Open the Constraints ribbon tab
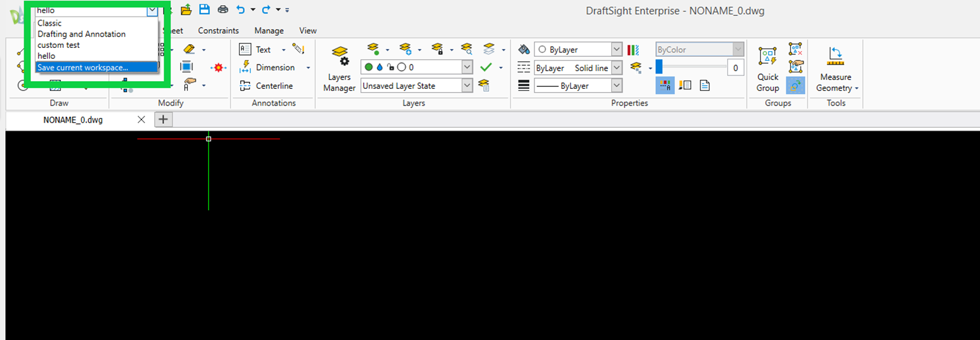Viewport: 980px width, 340px height. (x=218, y=31)
